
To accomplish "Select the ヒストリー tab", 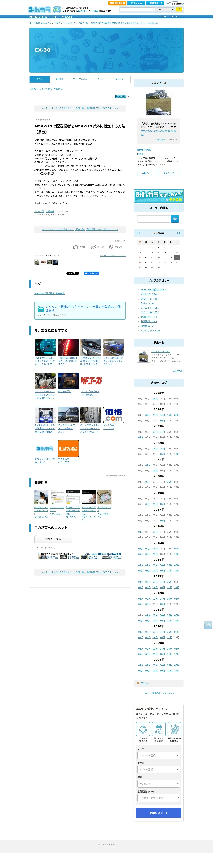I will (100, 79).
